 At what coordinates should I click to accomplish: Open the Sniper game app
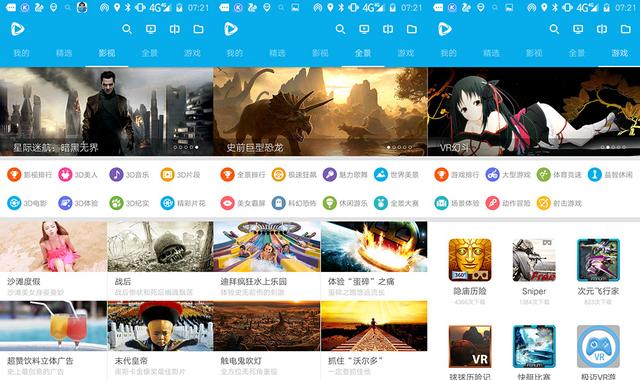coord(534,260)
